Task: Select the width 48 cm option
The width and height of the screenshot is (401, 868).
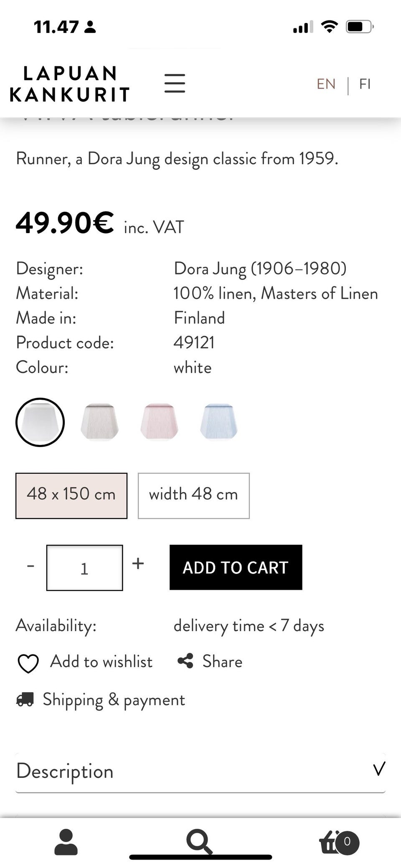Action: (x=193, y=495)
